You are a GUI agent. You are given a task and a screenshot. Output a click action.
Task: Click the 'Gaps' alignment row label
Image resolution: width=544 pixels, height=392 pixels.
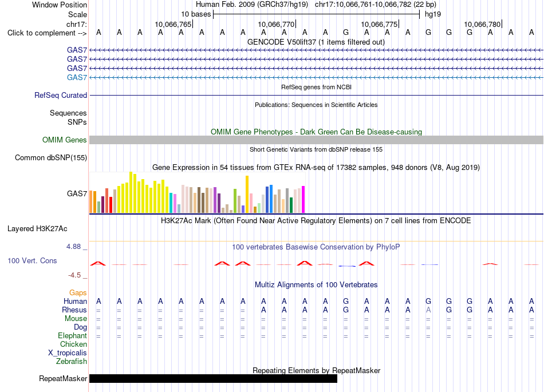(x=78, y=293)
